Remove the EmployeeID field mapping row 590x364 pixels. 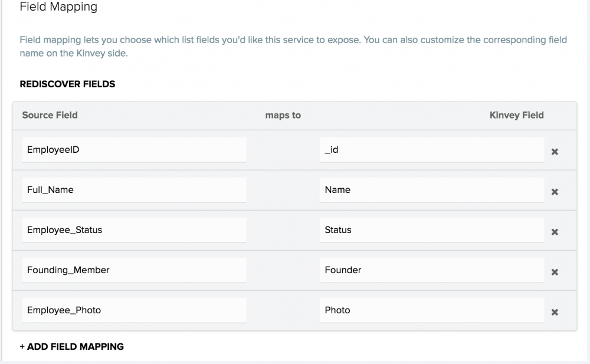pyautogui.click(x=555, y=152)
